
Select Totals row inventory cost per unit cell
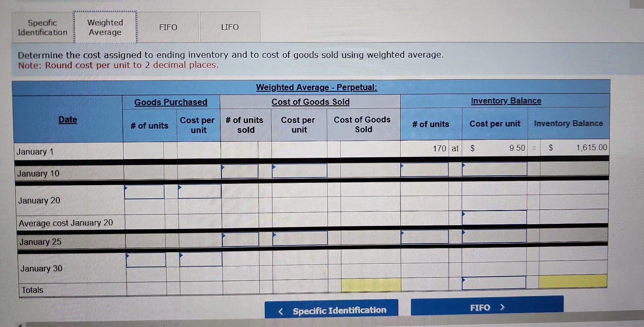[494, 282]
